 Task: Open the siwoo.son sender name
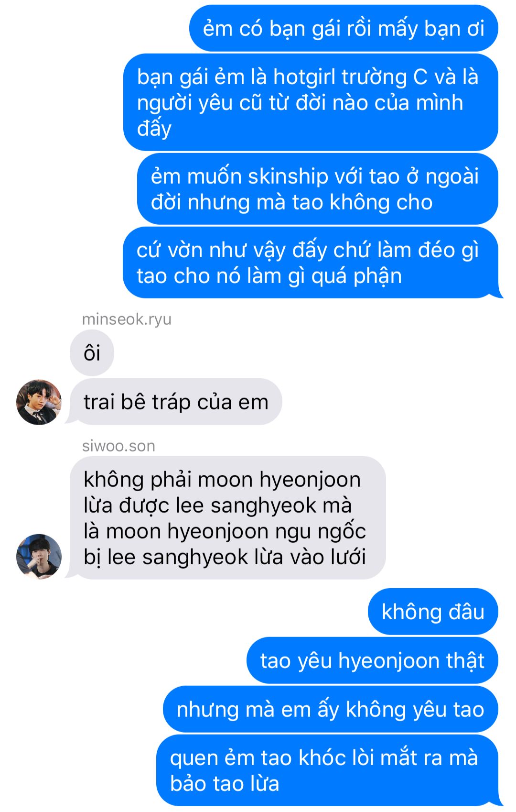118,446
